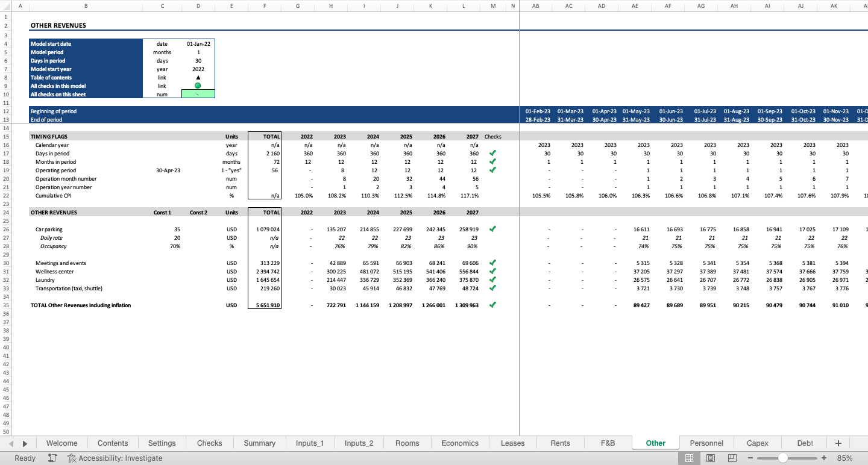Switch to the Rooms sheet
868x465 pixels.
pyautogui.click(x=407, y=443)
